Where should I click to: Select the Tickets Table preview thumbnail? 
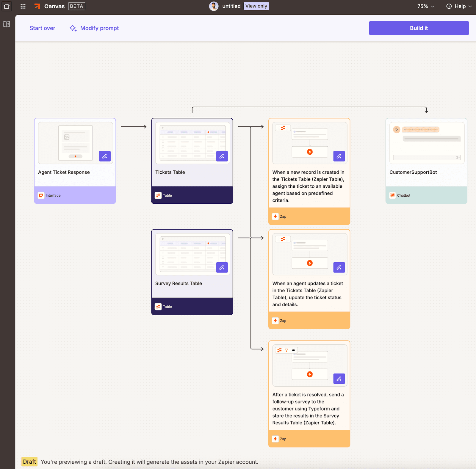[x=192, y=143]
